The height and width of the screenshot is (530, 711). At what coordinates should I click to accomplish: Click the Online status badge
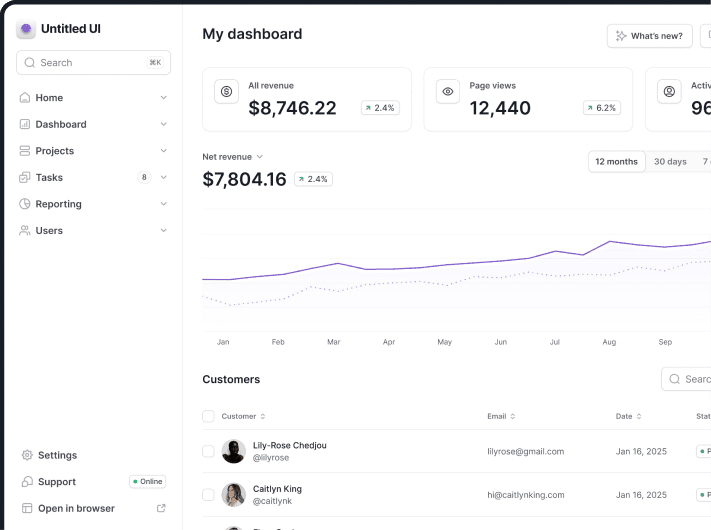click(148, 481)
